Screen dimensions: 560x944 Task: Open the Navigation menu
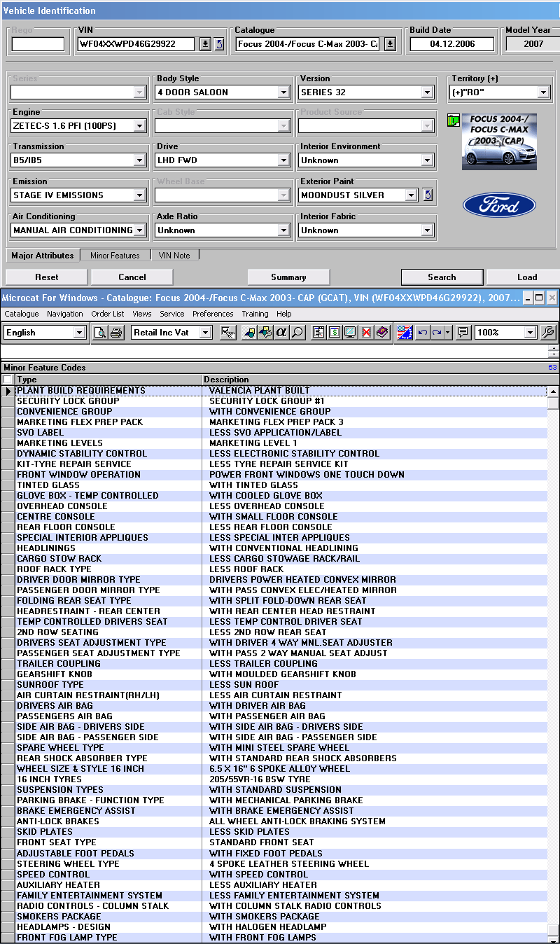click(64, 314)
